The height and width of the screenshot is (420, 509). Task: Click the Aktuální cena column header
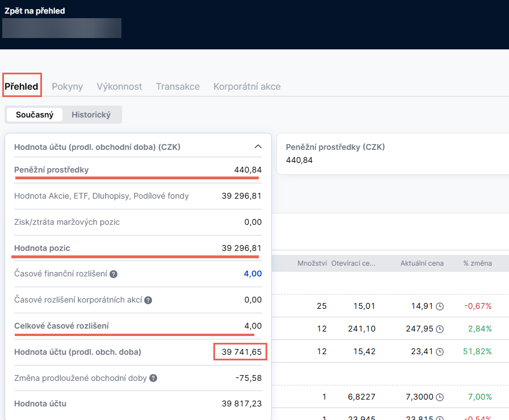[x=422, y=263]
